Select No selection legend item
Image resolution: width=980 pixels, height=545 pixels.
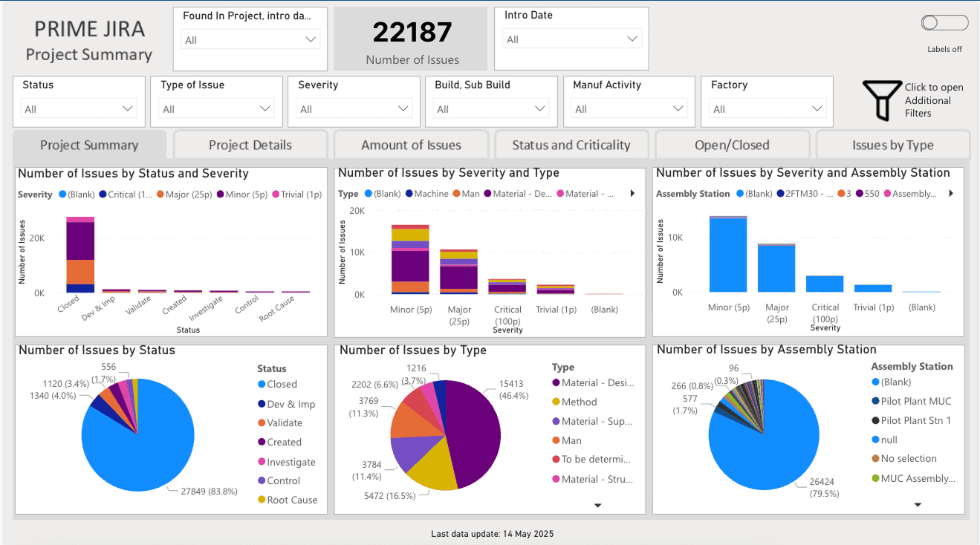[x=903, y=458]
